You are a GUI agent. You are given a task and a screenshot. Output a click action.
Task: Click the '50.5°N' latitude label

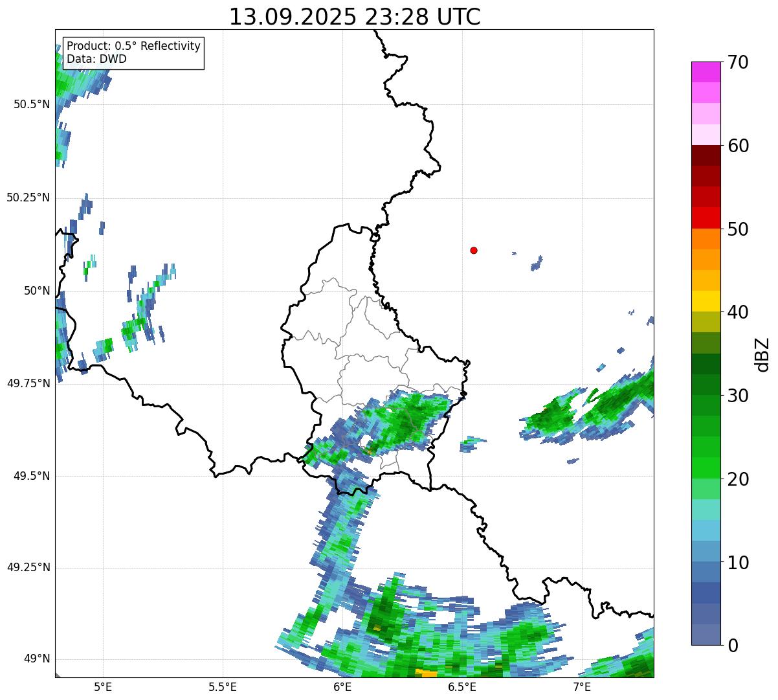pyautogui.click(x=32, y=104)
